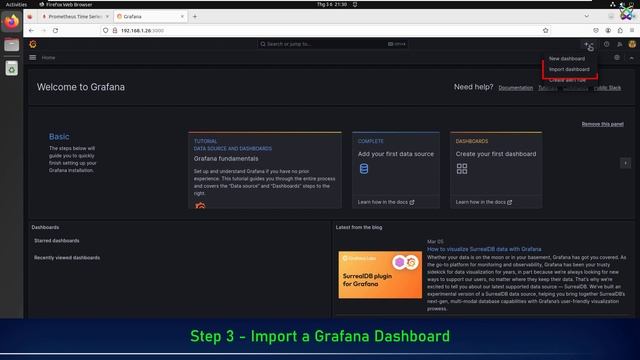Open the Firefox application menu
This screenshot has height=360, width=640.
click(x=632, y=31)
